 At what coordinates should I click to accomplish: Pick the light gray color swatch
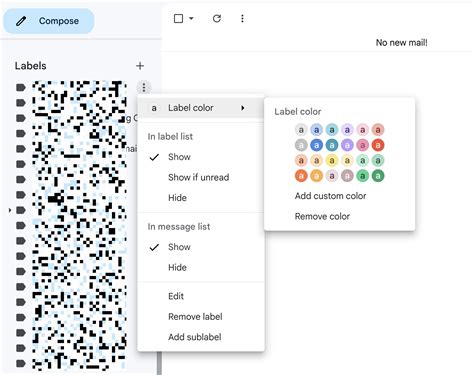(x=301, y=130)
